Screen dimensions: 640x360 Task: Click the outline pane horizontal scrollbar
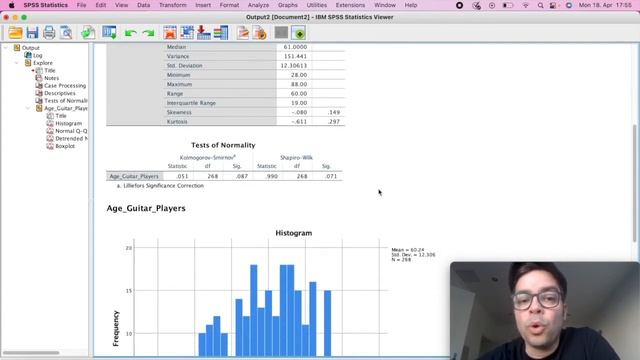(31, 353)
